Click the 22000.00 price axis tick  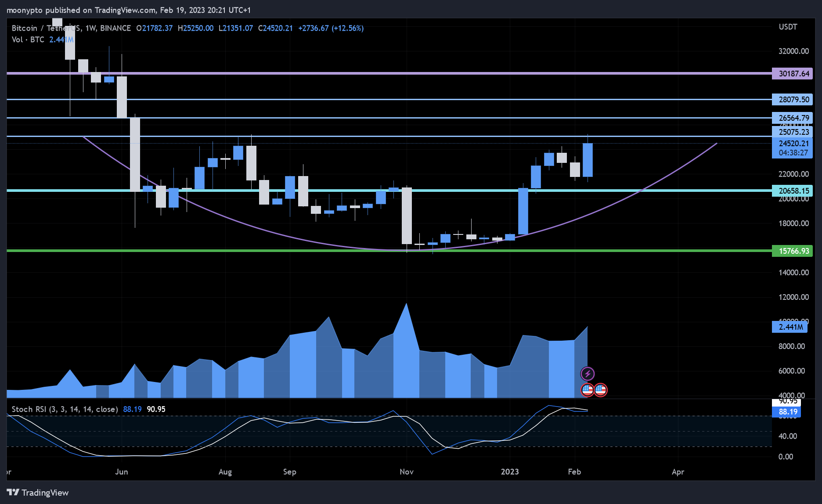pos(793,174)
